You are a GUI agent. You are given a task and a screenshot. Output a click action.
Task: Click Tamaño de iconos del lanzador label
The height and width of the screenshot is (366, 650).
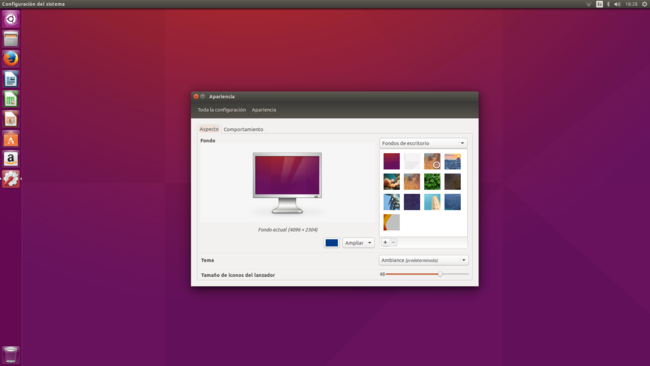coord(238,275)
